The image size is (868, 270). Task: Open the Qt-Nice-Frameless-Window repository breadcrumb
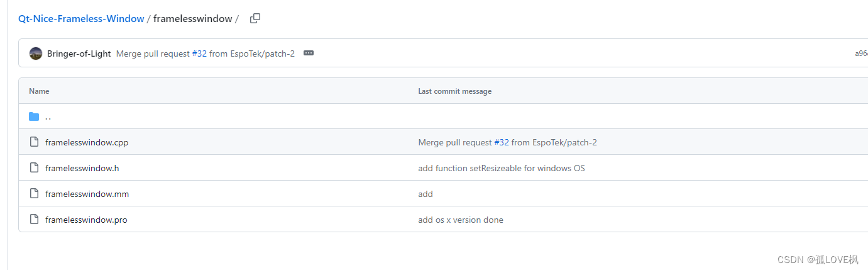tap(81, 19)
